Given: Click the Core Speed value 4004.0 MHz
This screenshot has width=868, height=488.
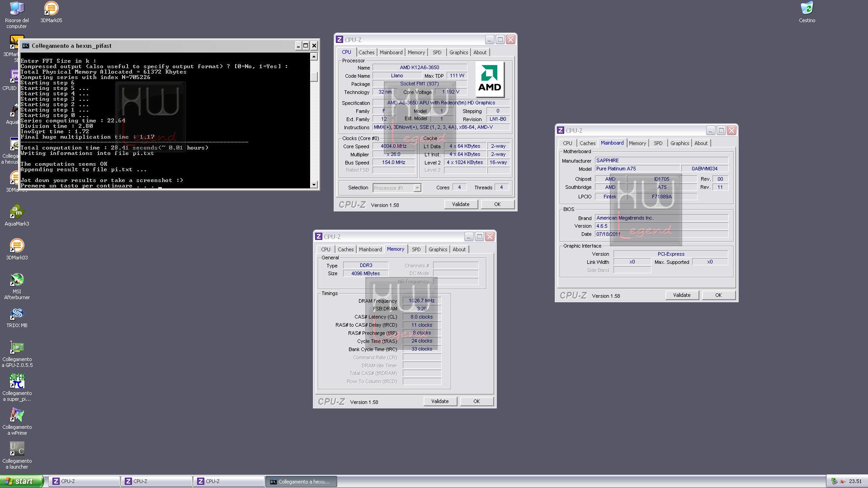Looking at the screenshot, I should pyautogui.click(x=394, y=146).
